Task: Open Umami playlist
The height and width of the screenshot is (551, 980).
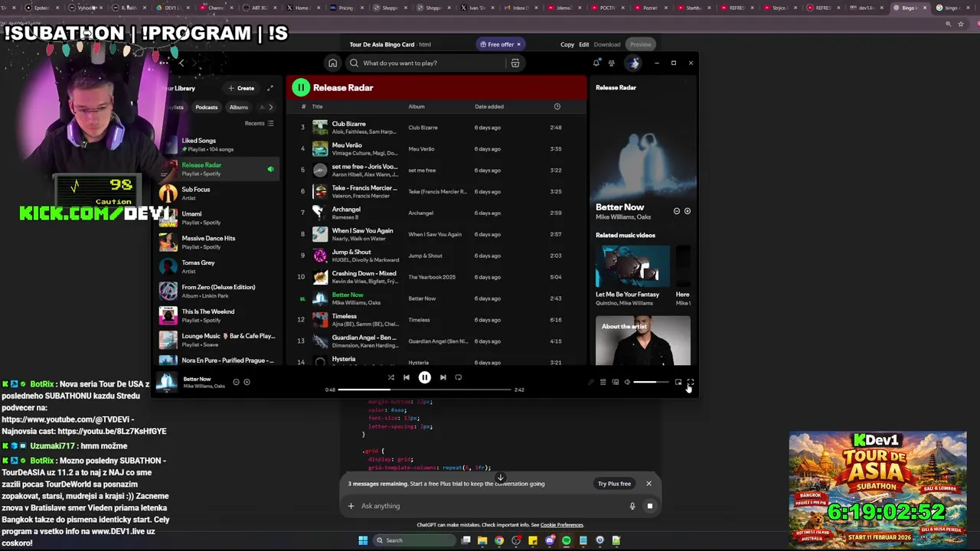Action: tap(217, 218)
